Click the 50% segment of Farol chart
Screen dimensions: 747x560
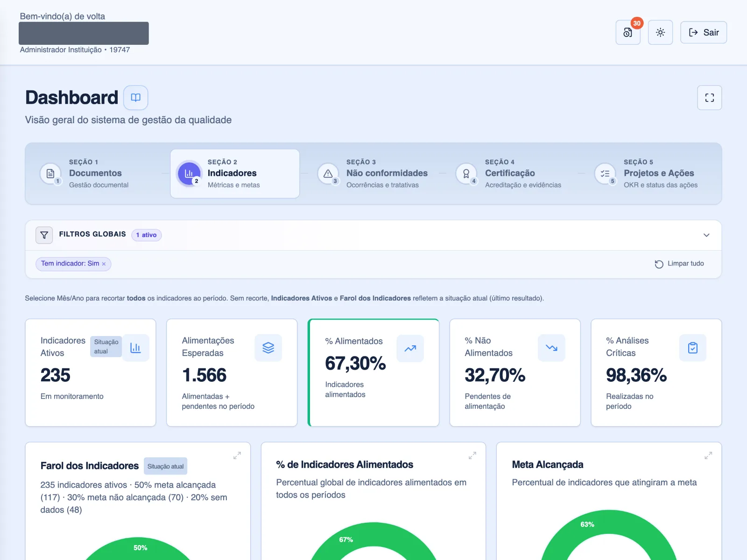click(141, 548)
